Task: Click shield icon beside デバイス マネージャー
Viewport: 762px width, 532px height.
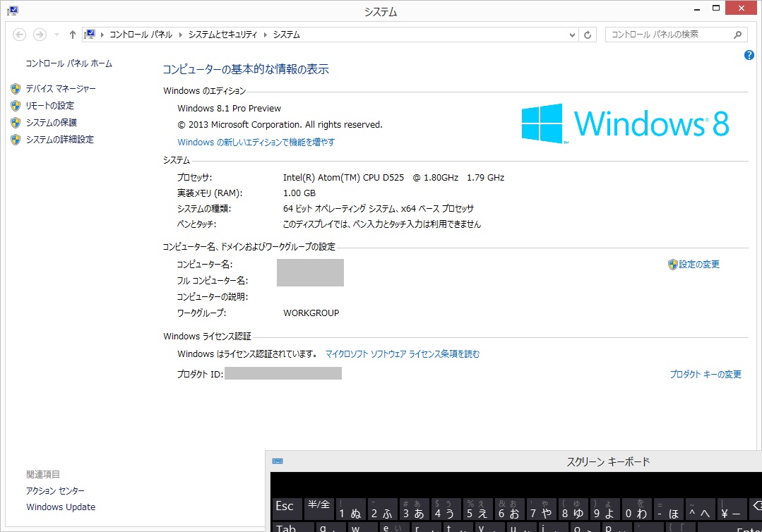Action: [16, 89]
